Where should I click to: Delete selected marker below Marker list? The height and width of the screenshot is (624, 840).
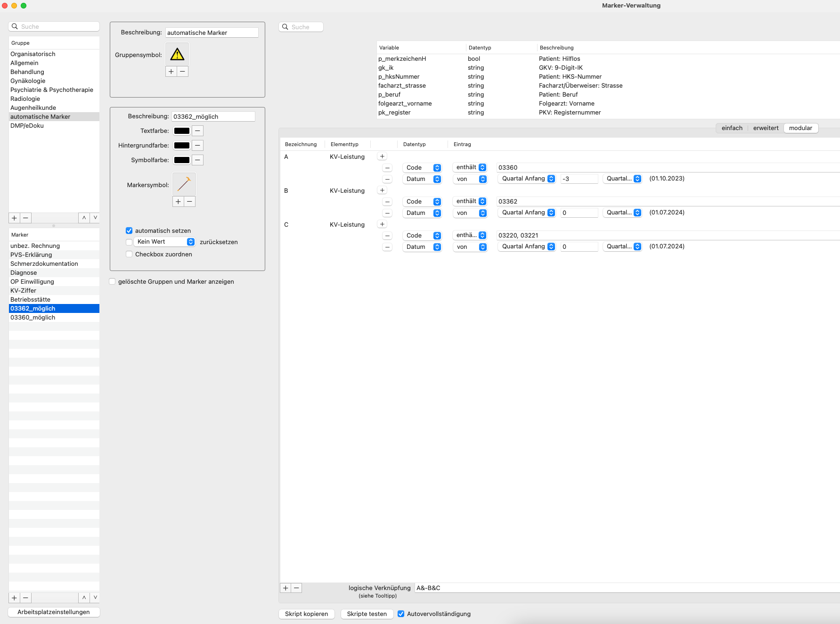tap(26, 598)
